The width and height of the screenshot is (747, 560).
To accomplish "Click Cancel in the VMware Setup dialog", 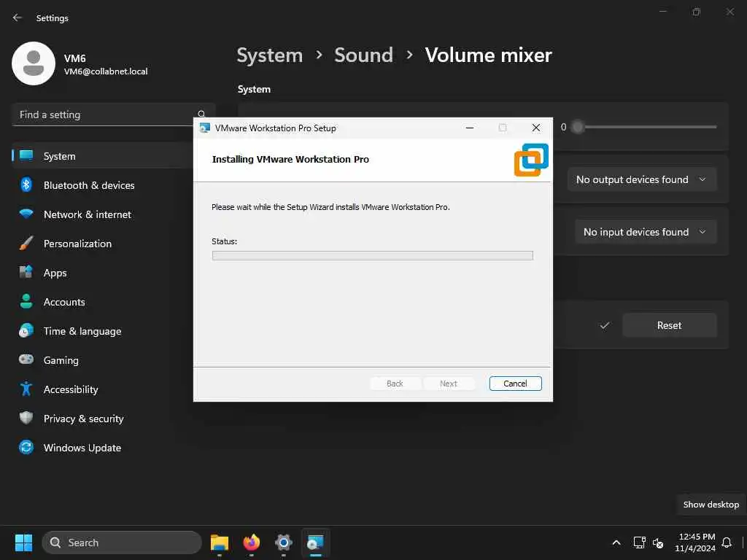I will point(515,384).
